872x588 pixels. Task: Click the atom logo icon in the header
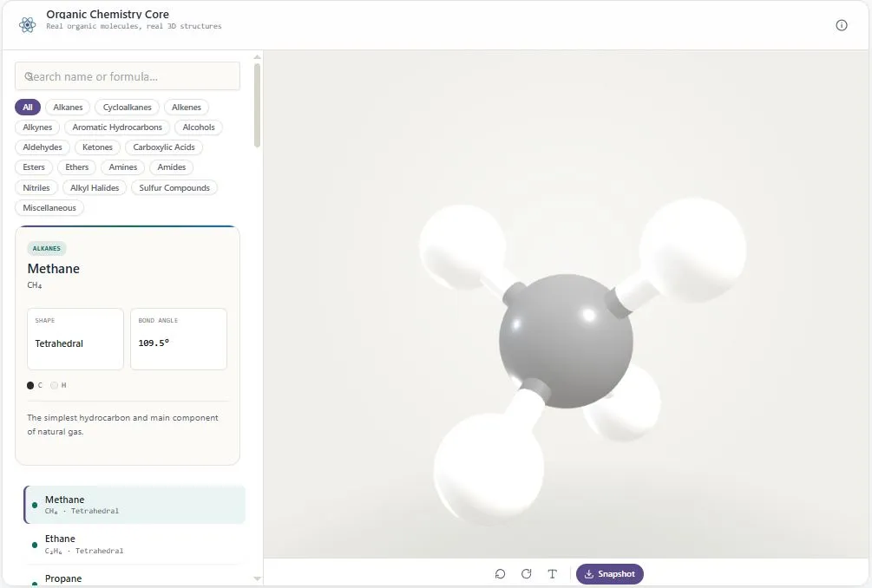click(27, 24)
